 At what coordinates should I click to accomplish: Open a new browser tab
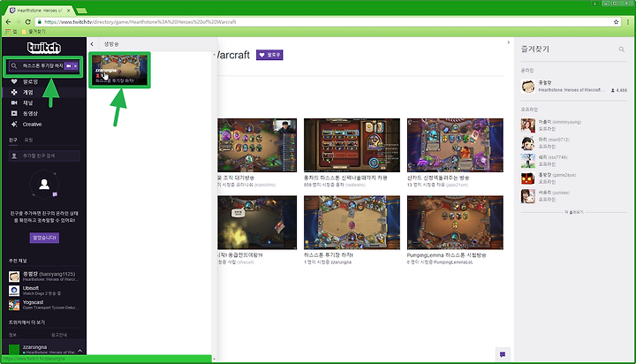coord(81,11)
